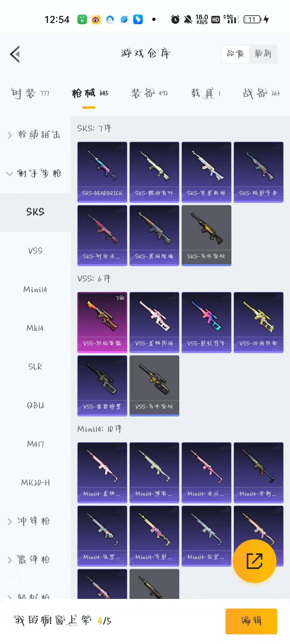This screenshot has height=644, width=290.
Task: Expand the 霰弹枪 category
Action: pos(29,559)
